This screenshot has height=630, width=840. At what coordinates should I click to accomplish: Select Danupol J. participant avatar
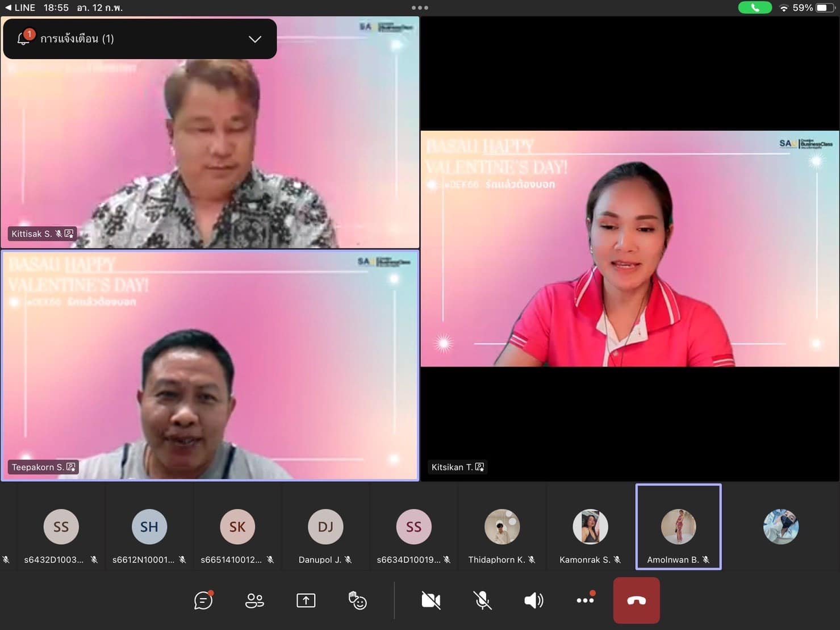[x=325, y=527]
